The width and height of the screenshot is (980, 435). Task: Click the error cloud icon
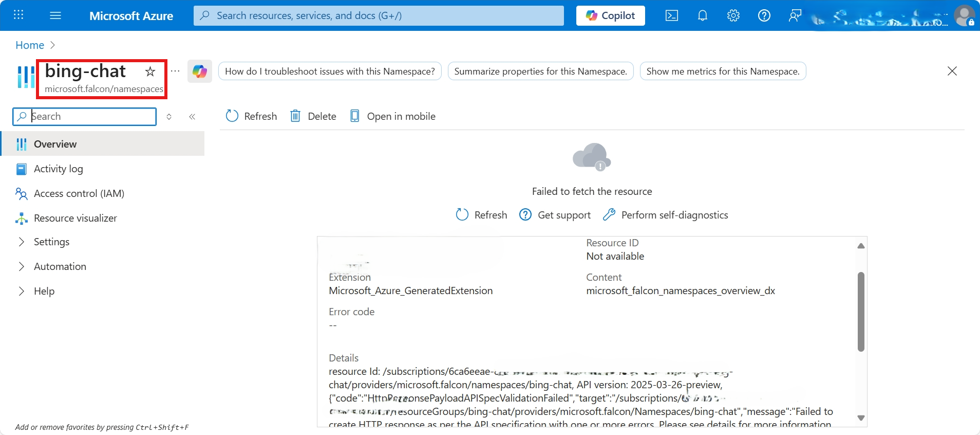coord(592,157)
